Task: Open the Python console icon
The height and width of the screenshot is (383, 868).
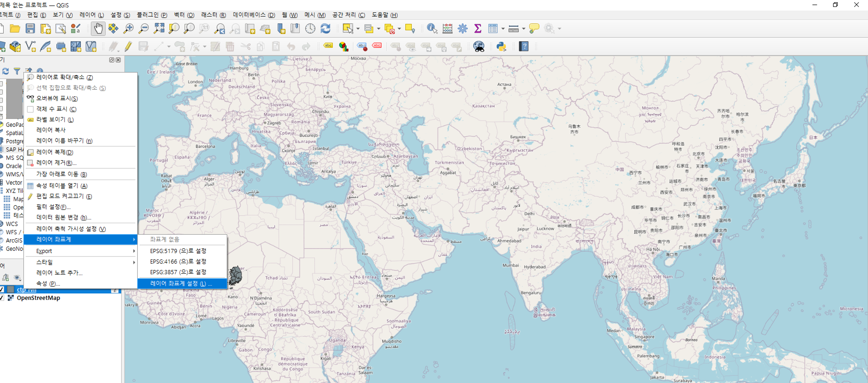Action: [501, 46]
